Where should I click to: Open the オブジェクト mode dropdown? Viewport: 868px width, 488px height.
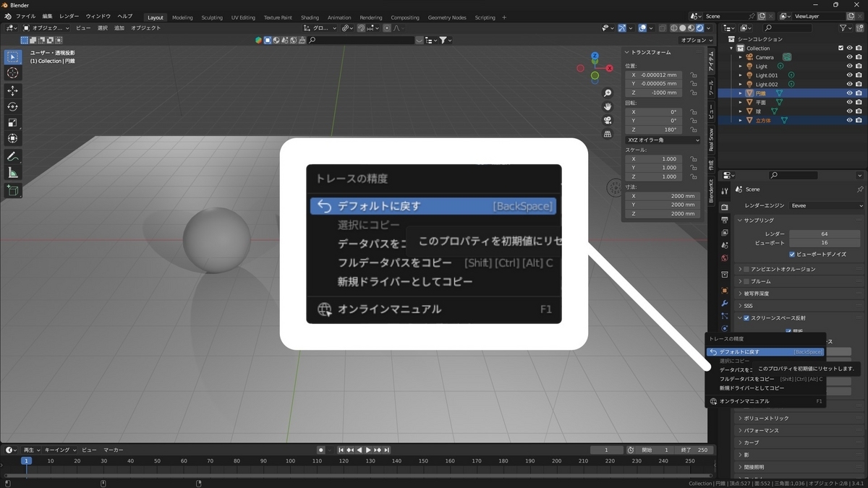pyautogui.click(x=46, y=28)
